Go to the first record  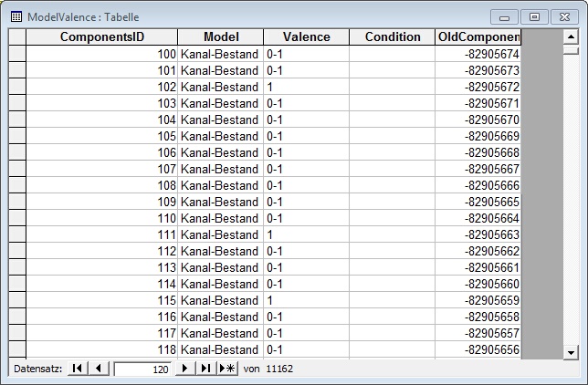pyautogui.click(x=79, y=369)
